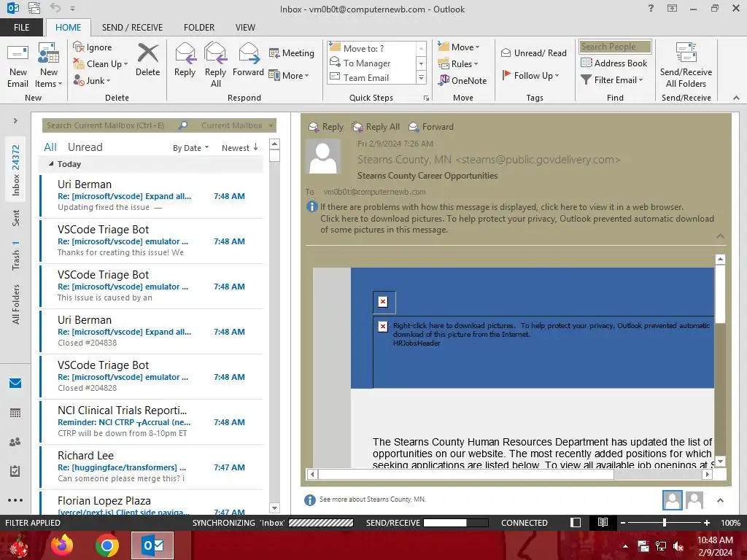Mark message Unread/ Read
Image resolution: width=747 pixels, height=560 pixels.
click(x=533, y=52)
